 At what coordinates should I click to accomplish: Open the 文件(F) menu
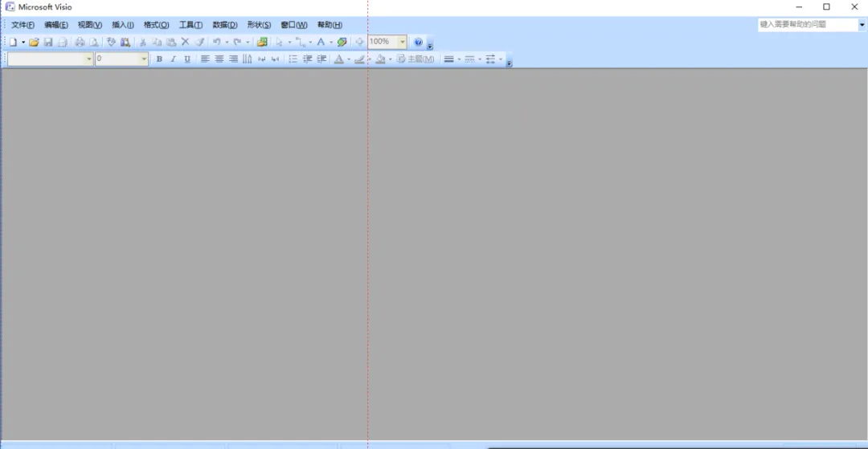(x=23, y=25)
